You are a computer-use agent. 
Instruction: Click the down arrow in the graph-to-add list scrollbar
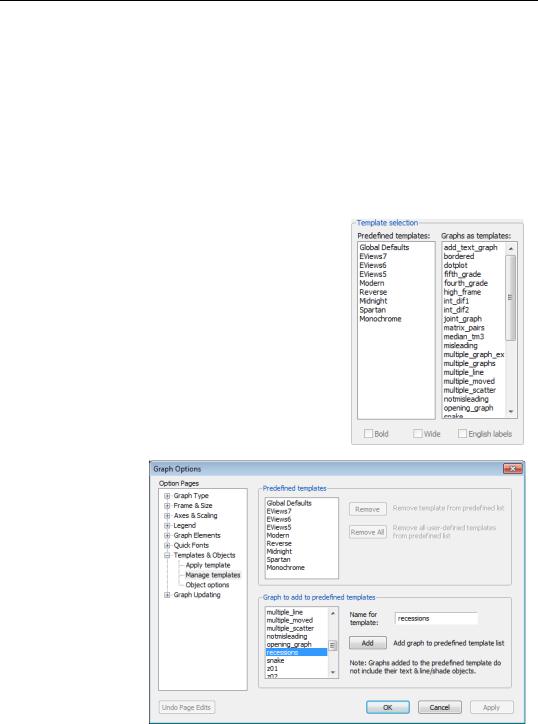[332, 672]
